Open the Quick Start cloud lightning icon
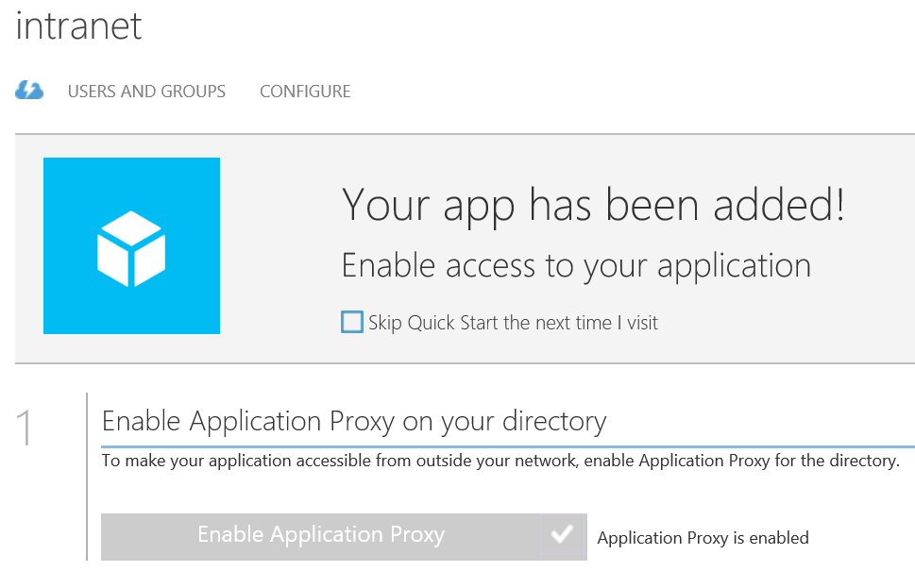This screenshot has width=915, height=588. 29,91
